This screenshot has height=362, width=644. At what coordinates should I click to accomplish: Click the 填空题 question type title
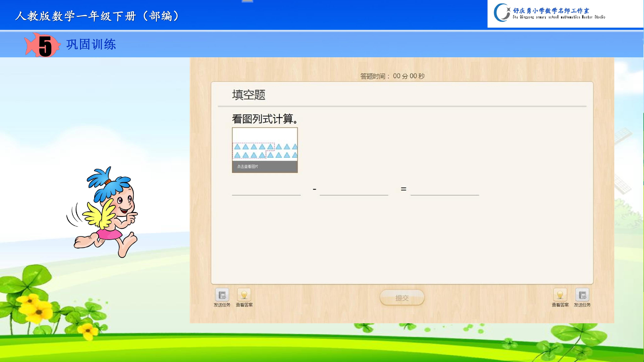[x=249, y=95]
